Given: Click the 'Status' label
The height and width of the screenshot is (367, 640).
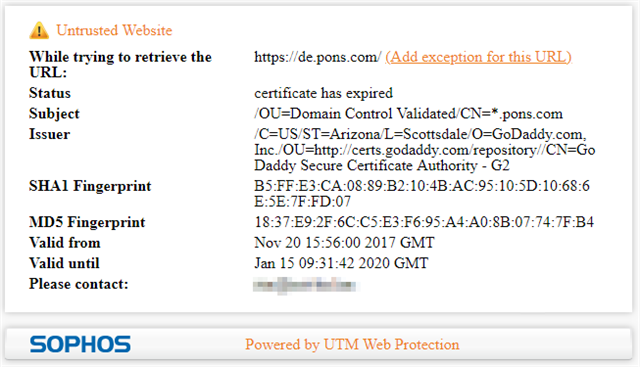Looking at the screenshot, I should tap(50, 93).
